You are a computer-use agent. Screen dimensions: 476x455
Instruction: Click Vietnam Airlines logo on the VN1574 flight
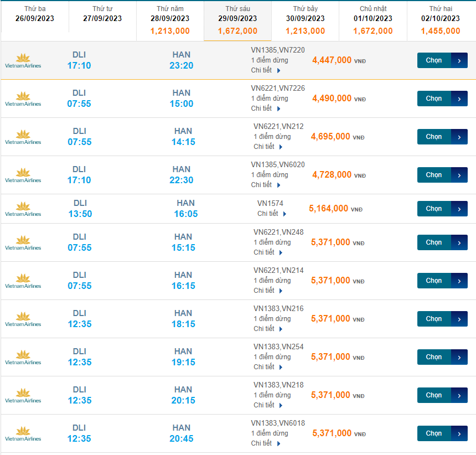click(x=23, y=209)
